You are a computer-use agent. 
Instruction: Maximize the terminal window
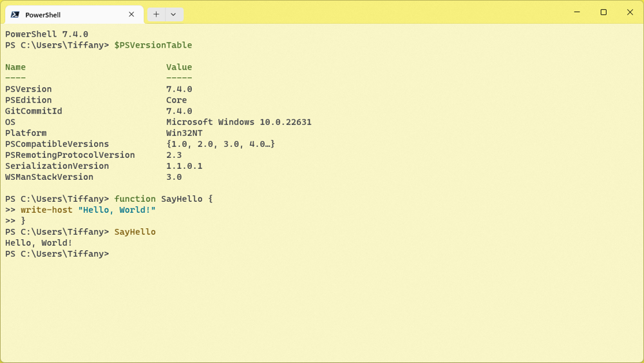603,12
